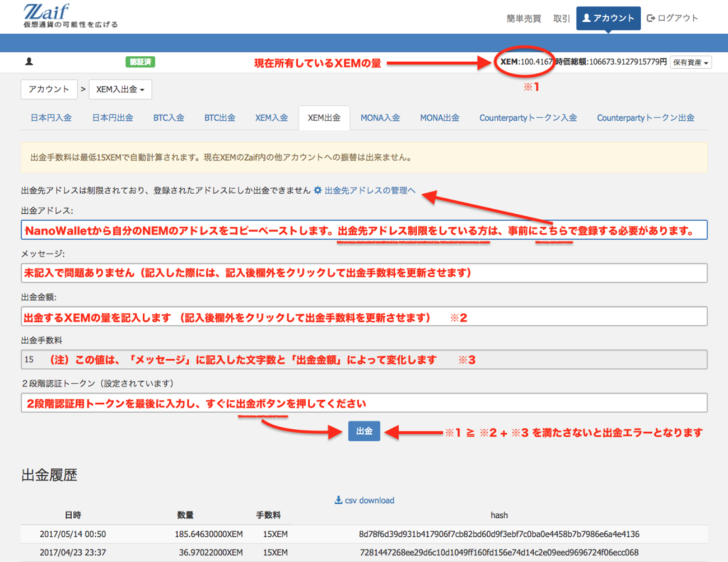Select the アカウント navigation button

[x=608, y=18]
